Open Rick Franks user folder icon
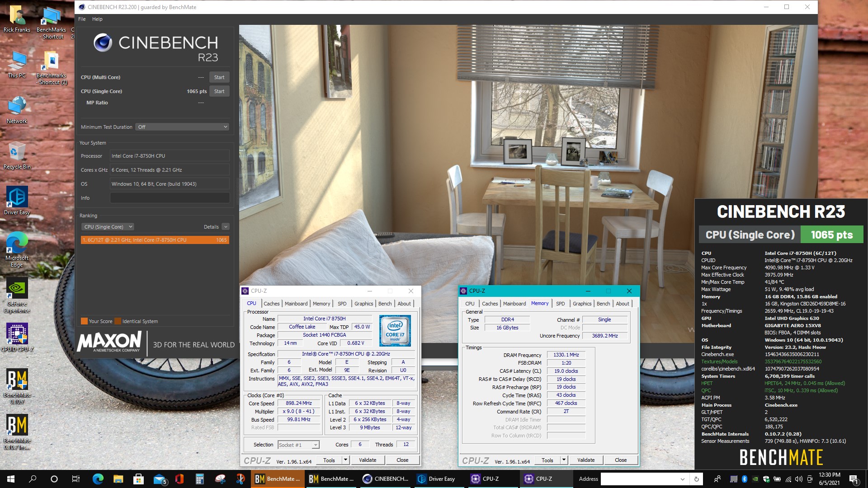868x488 pixels. [x=17, y=18]
